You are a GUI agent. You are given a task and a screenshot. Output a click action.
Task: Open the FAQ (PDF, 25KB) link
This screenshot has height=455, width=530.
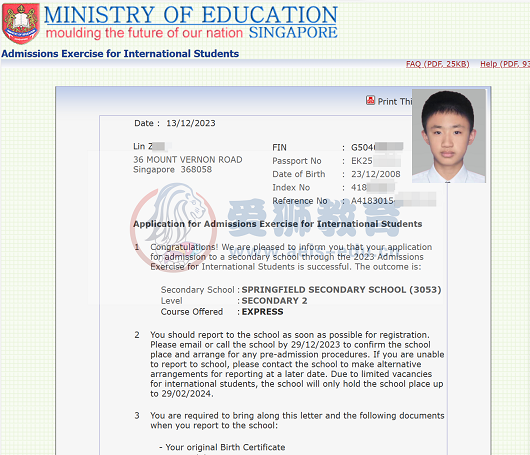(x=437, y=64)
